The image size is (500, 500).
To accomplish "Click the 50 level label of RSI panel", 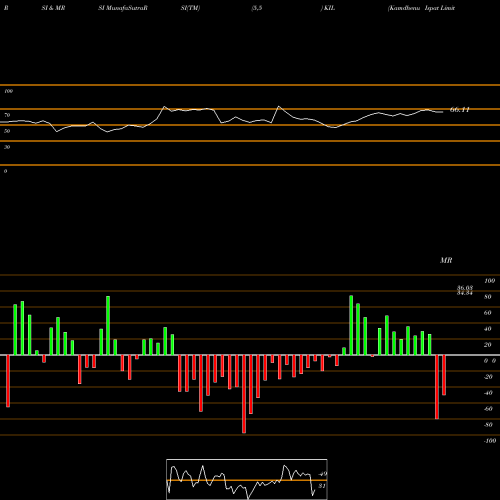I will click(7, 131).
